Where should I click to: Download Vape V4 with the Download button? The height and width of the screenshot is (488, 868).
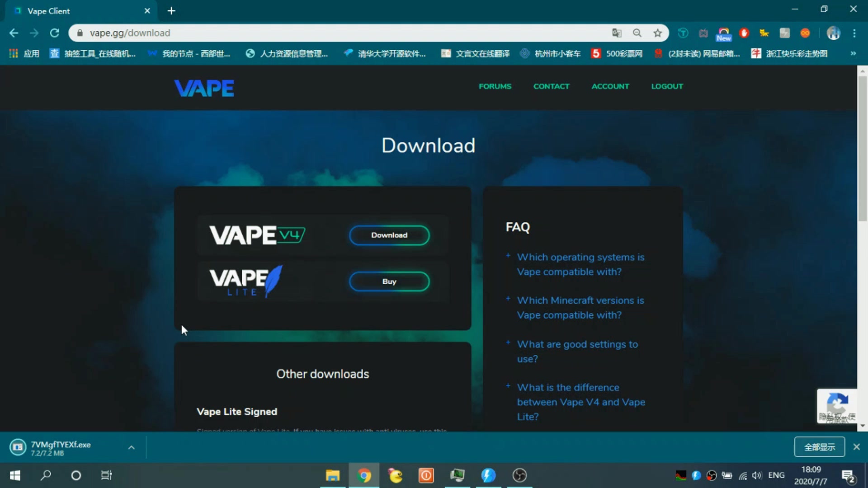coord(389,235)
